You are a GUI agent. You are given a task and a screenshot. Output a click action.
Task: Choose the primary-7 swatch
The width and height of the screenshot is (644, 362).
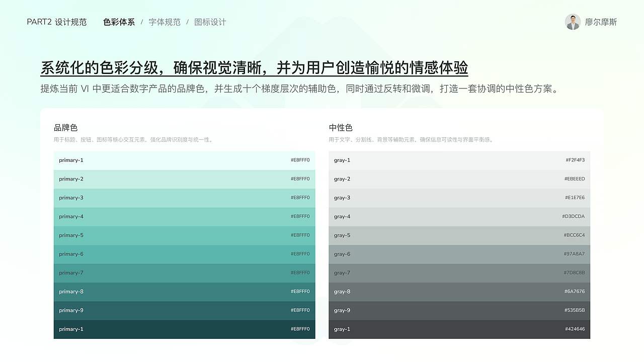coord(185,273)
